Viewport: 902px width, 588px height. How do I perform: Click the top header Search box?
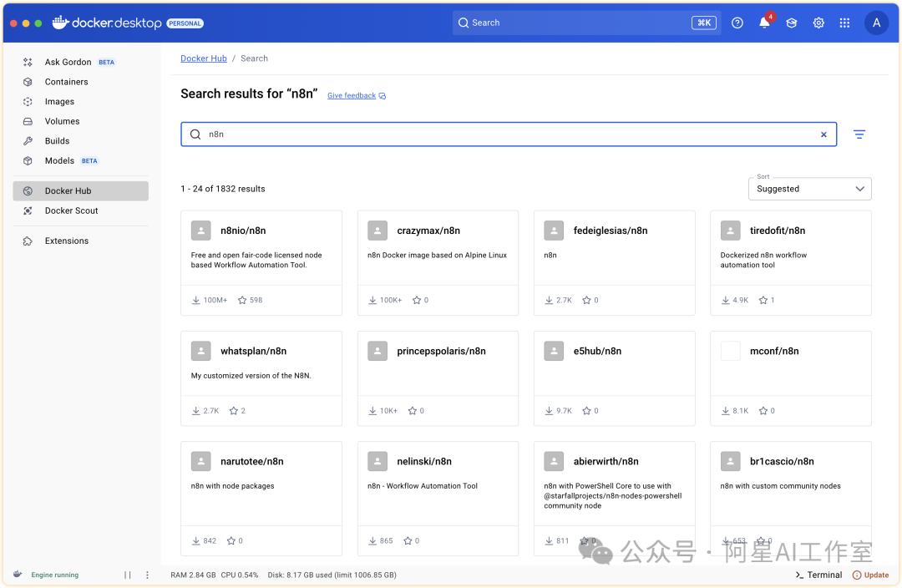585,23
